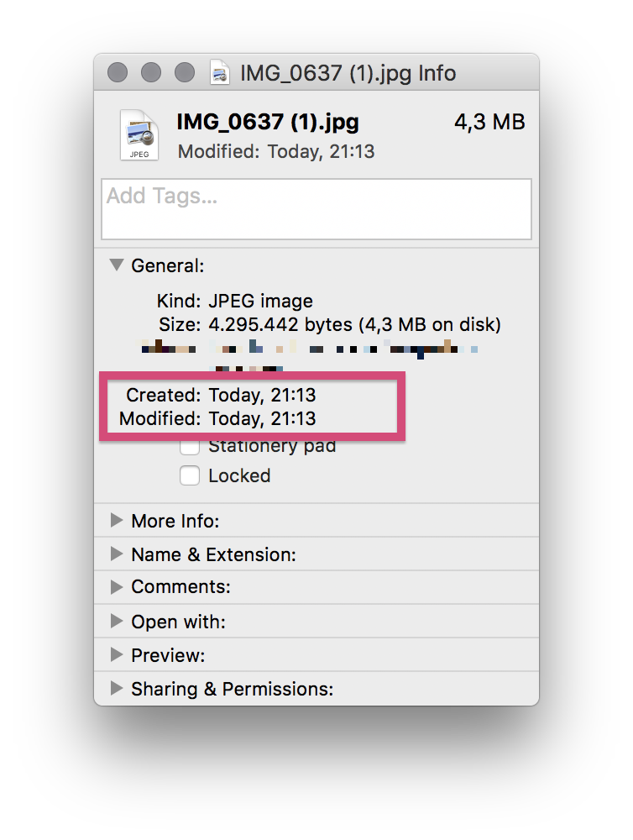Click the bold IMG_0637 (1).jpg file name
The height and width of the screenshot is (840, 633).
(268, 123)
